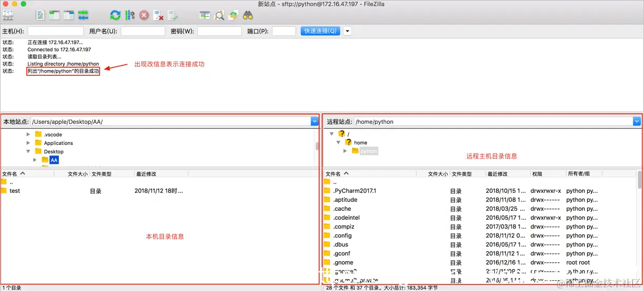Select the ".." parent entry in local list
The image size is (644, 292).
click(x=12, y=182)
